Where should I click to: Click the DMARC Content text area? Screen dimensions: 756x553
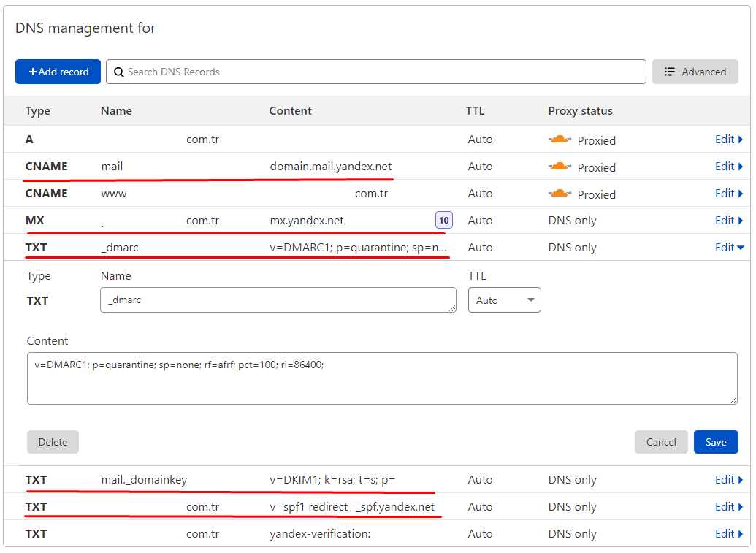tap(382, 378)
